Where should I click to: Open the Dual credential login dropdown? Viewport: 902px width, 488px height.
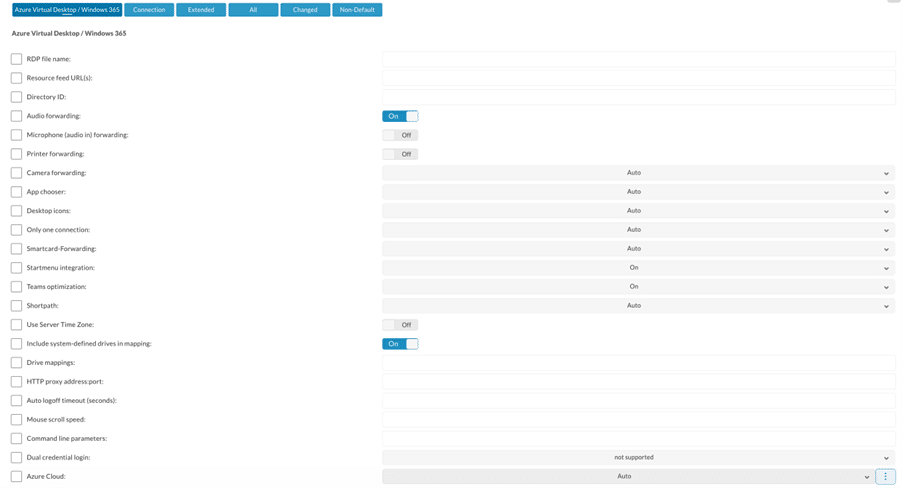(639, 458)
